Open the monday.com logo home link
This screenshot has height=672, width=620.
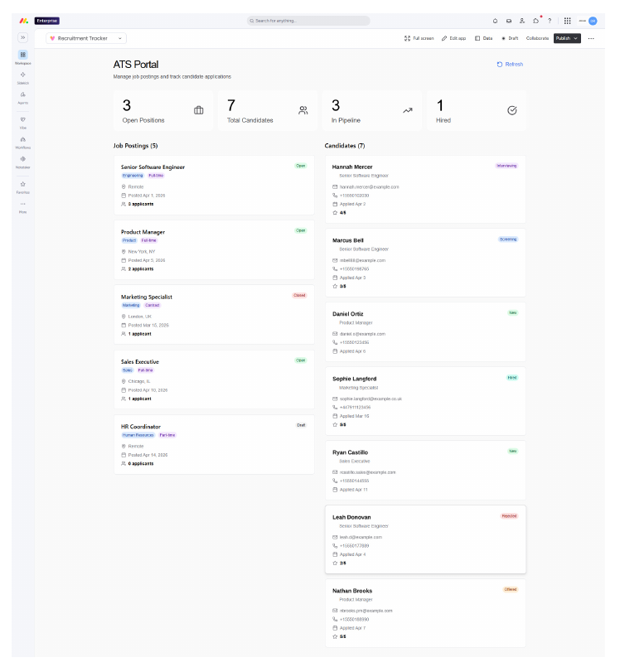click(x=23, y=21)
